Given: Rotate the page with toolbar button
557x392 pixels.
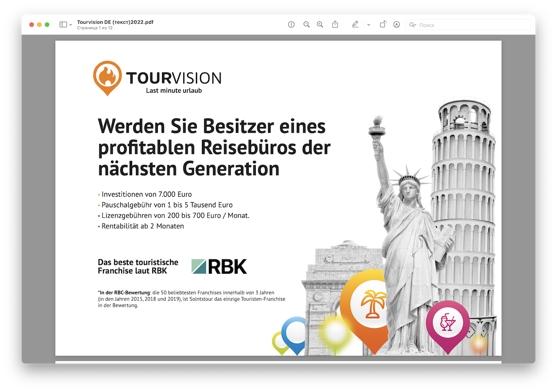Looking at the screenshot, I should pos(382,25).
